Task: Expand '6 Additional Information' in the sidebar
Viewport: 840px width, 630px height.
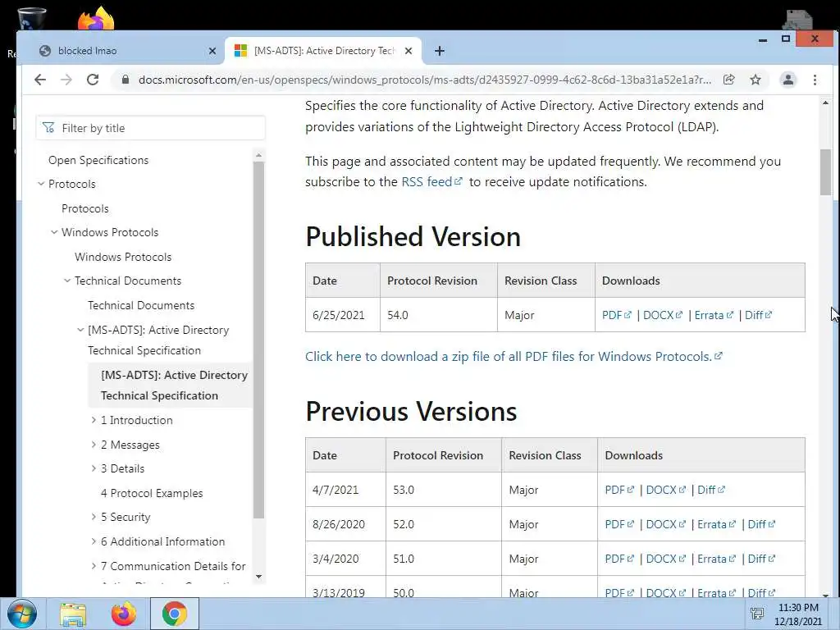Action: (x=94, y=541)
